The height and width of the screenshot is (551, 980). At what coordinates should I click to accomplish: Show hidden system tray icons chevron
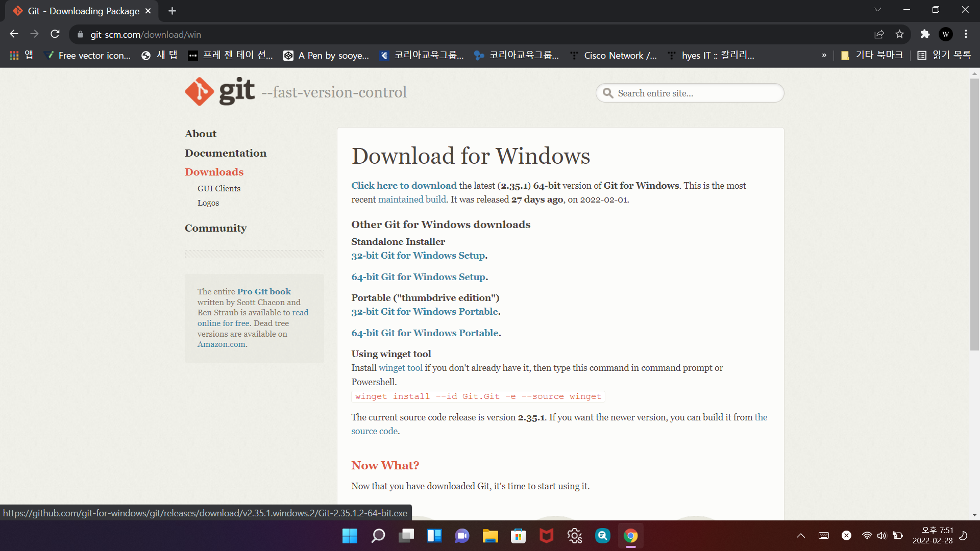tap(800, 536)
